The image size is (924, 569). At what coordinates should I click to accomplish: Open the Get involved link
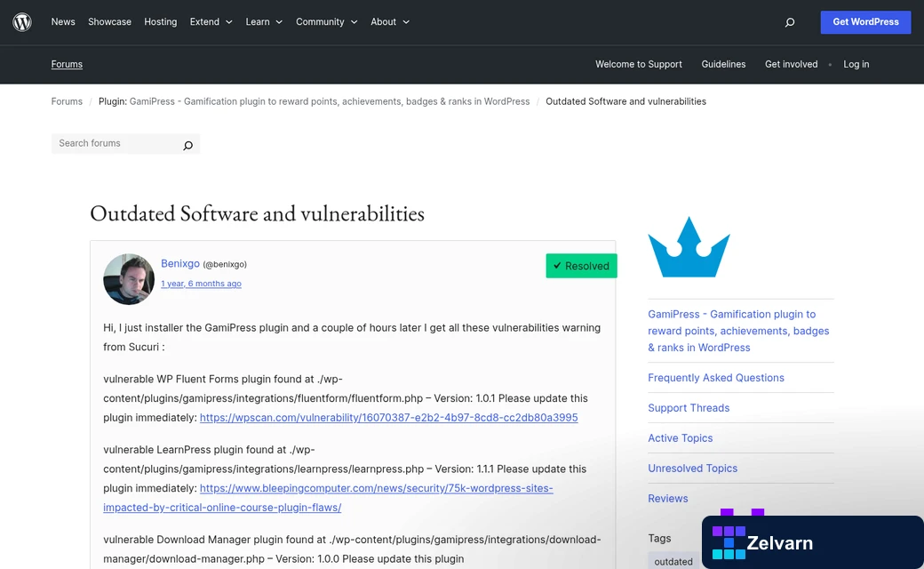[x=791, y=64]
